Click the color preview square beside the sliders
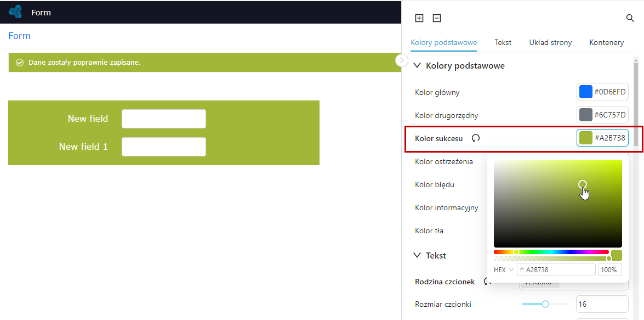Image resolution: width=644 pixels, height=320 pixels. (617, 255)
